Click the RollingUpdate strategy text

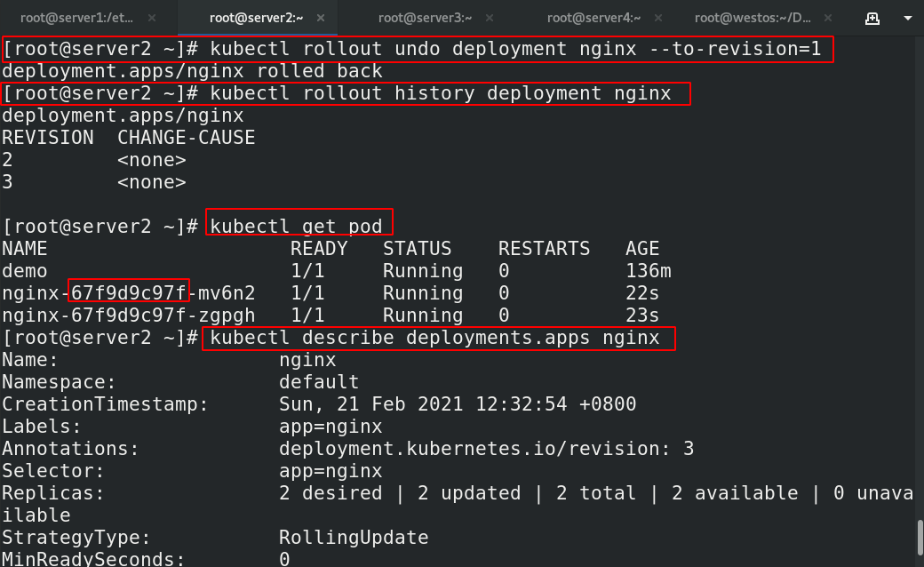click(340, 537)
